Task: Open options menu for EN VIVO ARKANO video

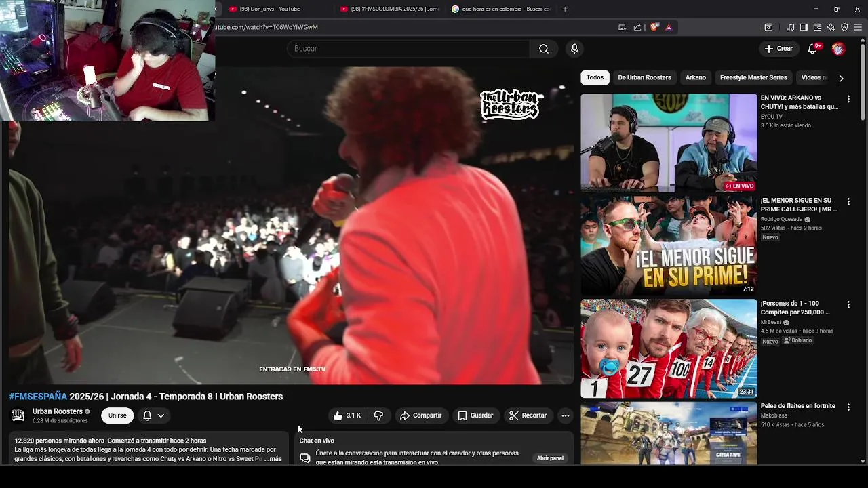Action: tap(848, 99)
